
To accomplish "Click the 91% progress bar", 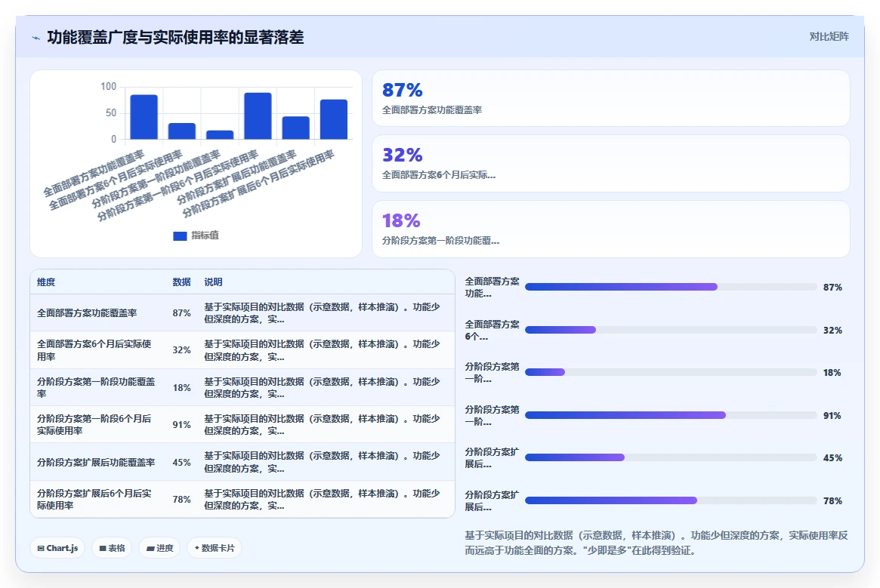I will pos(671,415).
